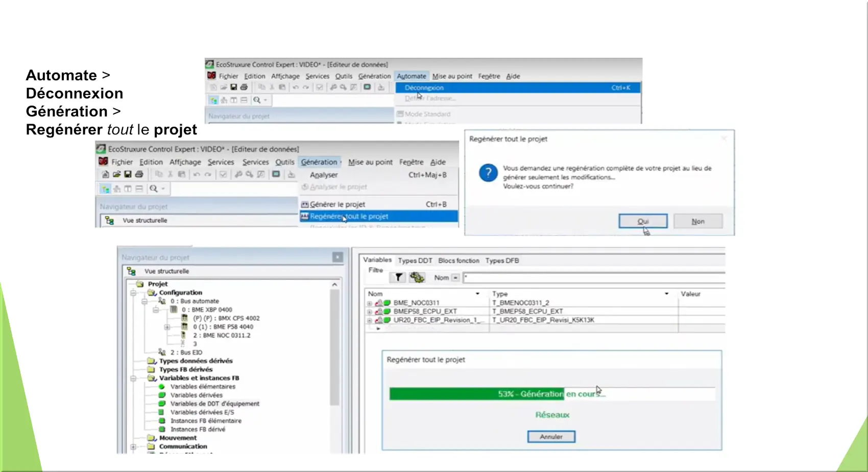The height and width of the screenshot is (472, 868).
Task: Switch to Blocs fonction tab
Action: point(459,261)
